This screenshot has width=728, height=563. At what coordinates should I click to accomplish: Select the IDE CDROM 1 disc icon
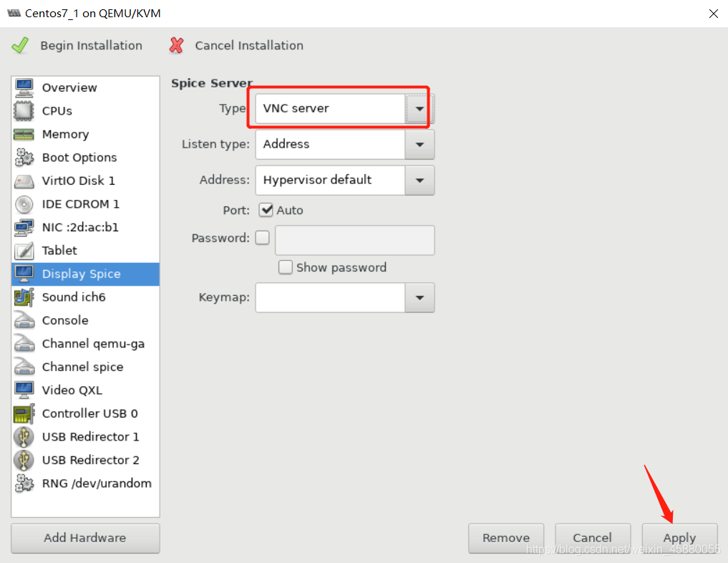(x=24, y=204)
